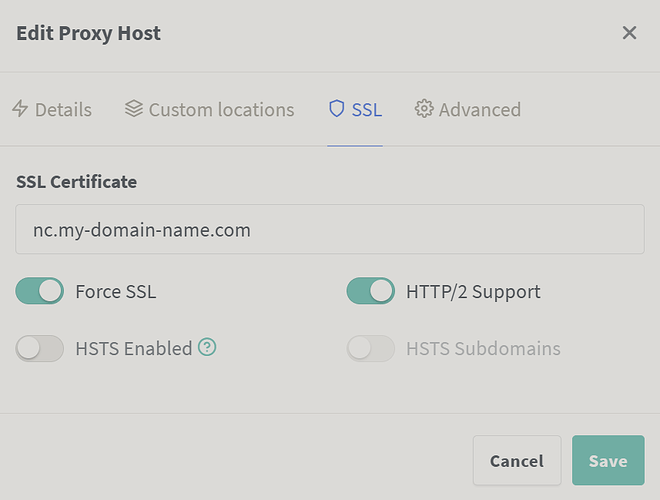
Task: Go to the Advanced tab
Action: pyautogui.click(x=479, y=110)
